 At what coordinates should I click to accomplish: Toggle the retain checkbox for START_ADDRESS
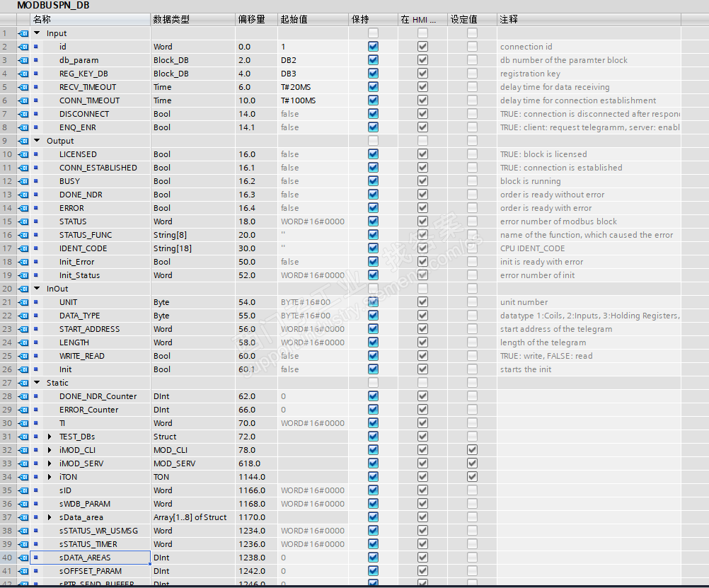click(x=373, y=329)
